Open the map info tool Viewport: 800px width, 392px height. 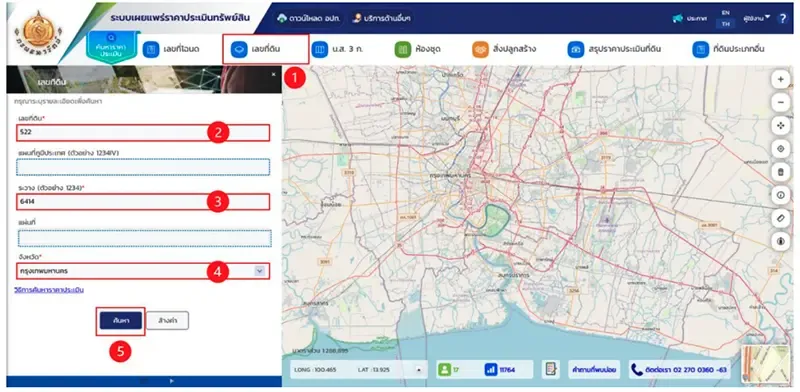tap(780, 194)
